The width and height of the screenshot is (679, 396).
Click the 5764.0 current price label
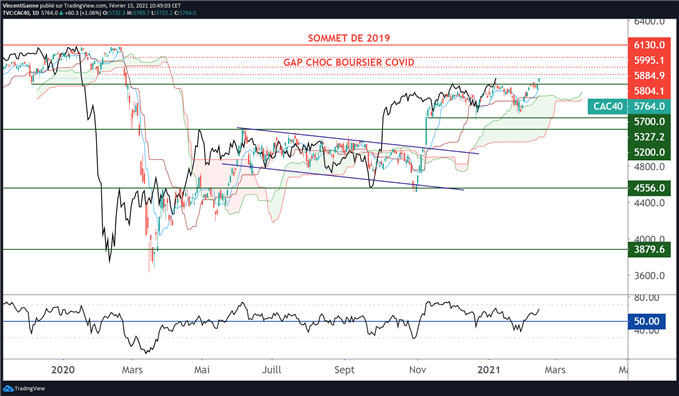[x=649, y=106]
